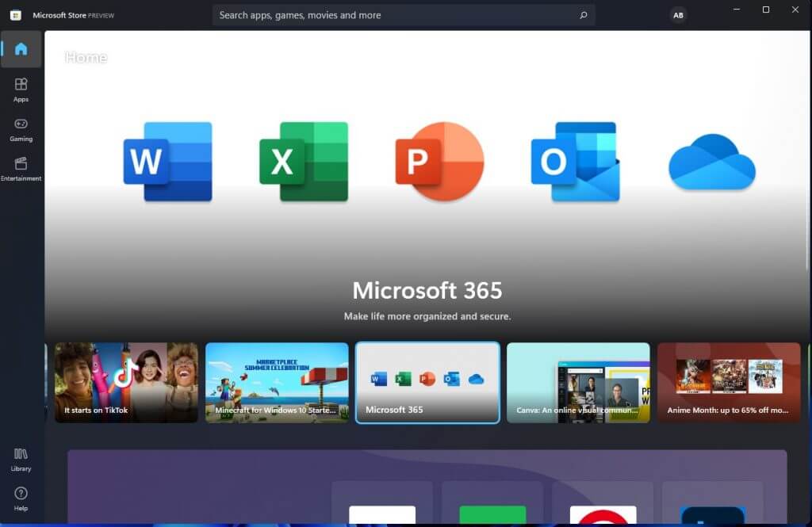Open Anime Month 65% off card
The width and height of the screenshot is (812, 527).
(x=730, y=383)
